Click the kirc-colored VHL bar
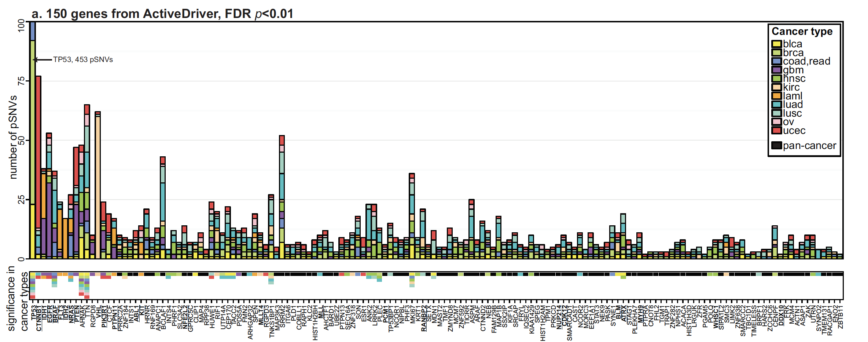 98,185
